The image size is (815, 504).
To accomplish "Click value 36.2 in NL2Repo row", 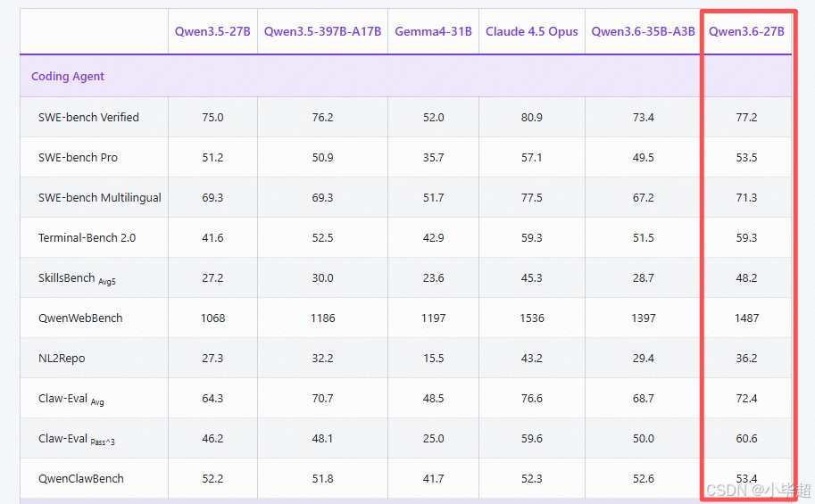I will [746, 359].
